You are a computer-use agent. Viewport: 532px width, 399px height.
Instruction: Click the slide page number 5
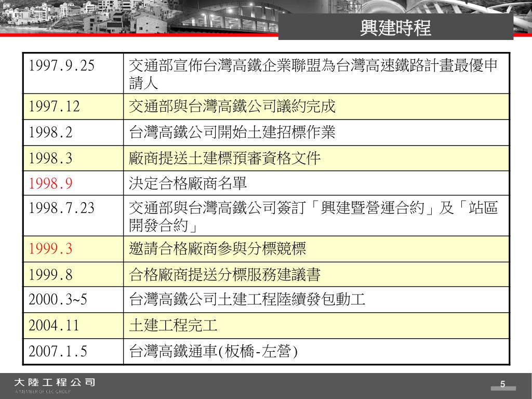click(x=503, y=384)
